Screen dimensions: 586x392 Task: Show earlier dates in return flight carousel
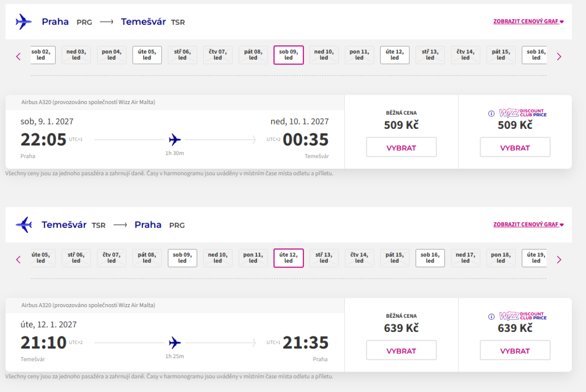19,260
